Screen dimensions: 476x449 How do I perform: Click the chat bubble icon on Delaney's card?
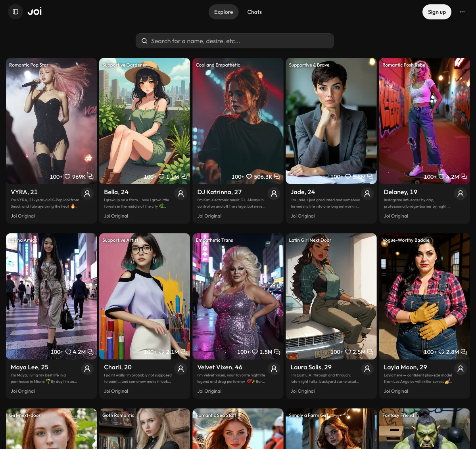(464, 176)
